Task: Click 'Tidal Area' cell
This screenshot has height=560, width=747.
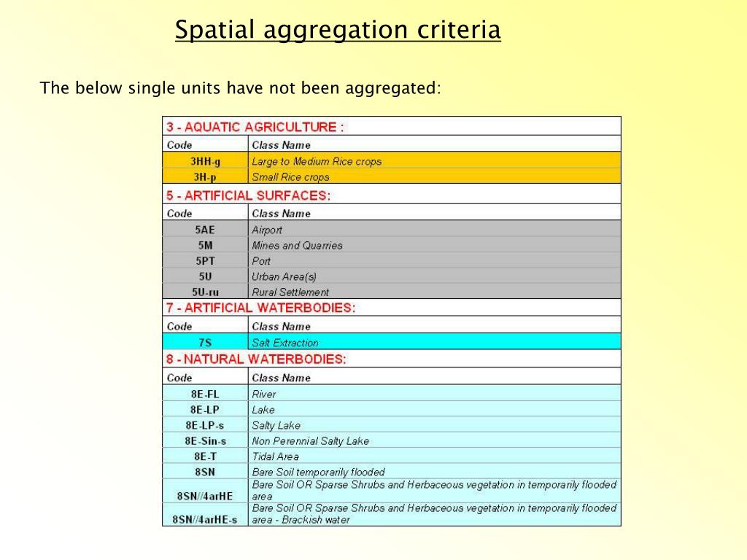Action: click(435, 456)
